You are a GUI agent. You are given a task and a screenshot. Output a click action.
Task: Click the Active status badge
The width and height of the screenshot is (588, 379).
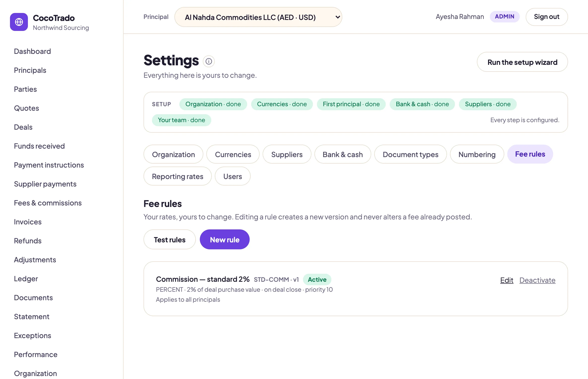[x=317, y=280]
